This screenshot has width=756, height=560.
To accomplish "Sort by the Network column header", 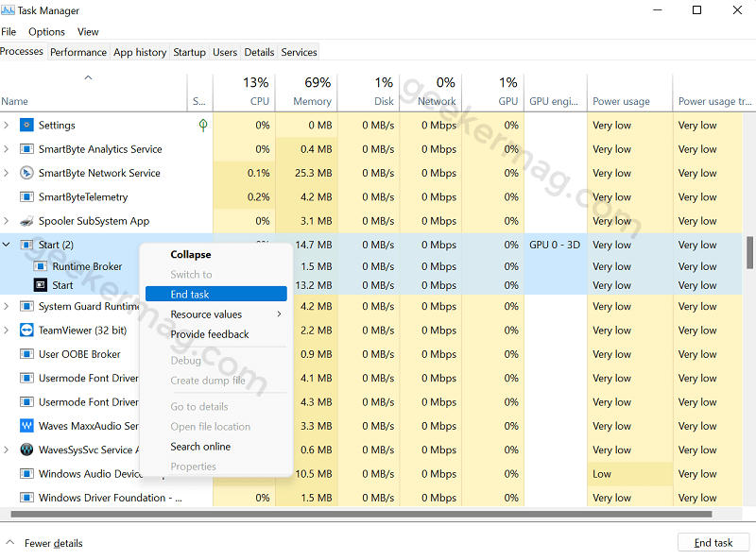I will point(431,93).
